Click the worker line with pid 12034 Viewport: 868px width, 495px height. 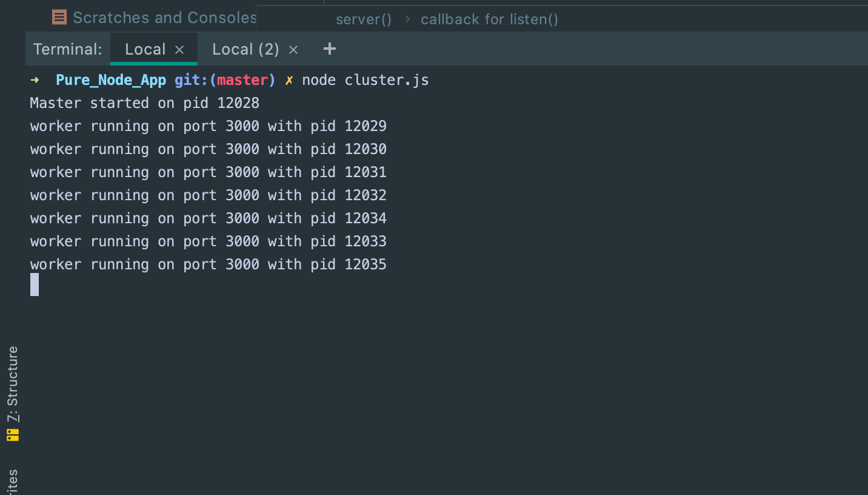[x=209, y=218]
